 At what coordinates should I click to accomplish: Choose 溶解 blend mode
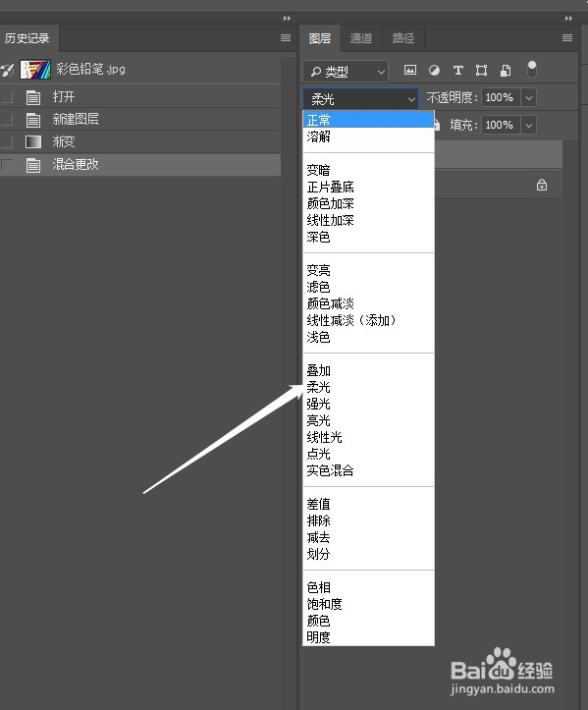coord(368,137)
